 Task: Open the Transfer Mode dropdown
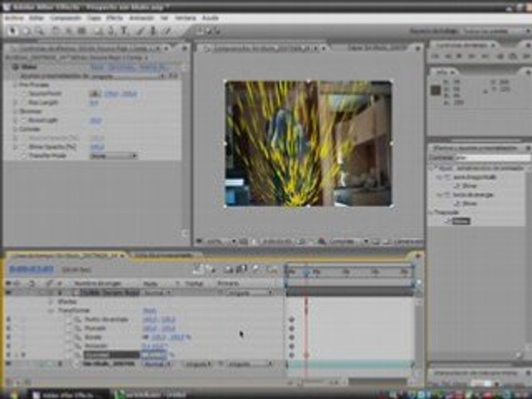[114, 156]
